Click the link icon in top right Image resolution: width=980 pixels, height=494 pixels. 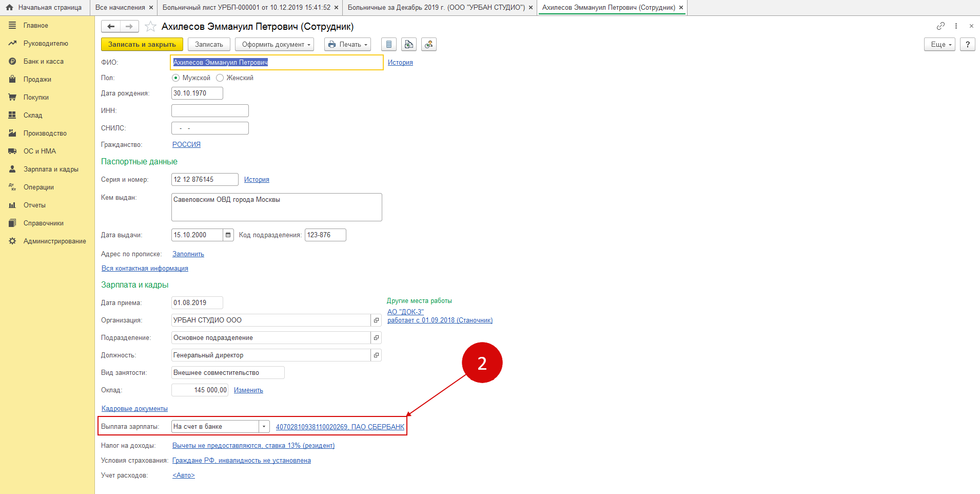(x=940, y=26)
